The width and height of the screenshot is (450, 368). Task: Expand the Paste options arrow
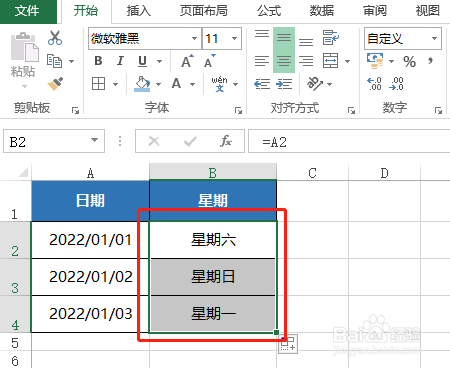tap(24, 87)
